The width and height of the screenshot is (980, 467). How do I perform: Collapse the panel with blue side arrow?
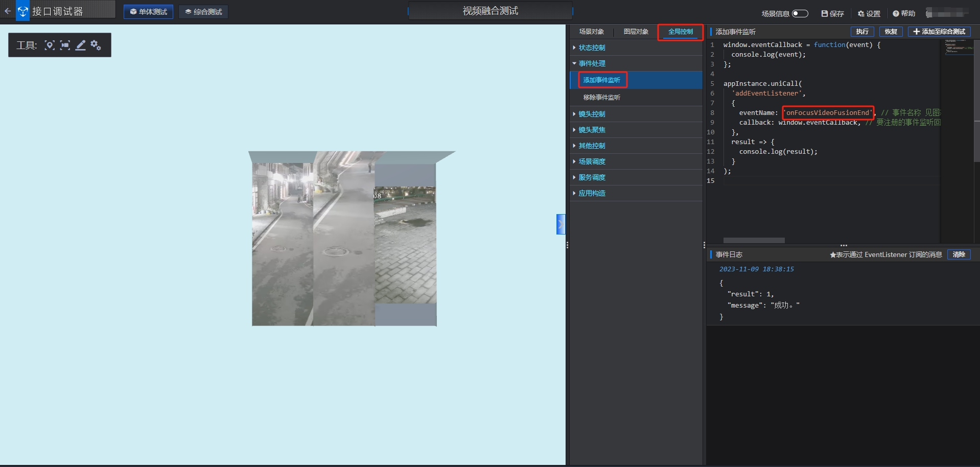[x=561, y=224]
